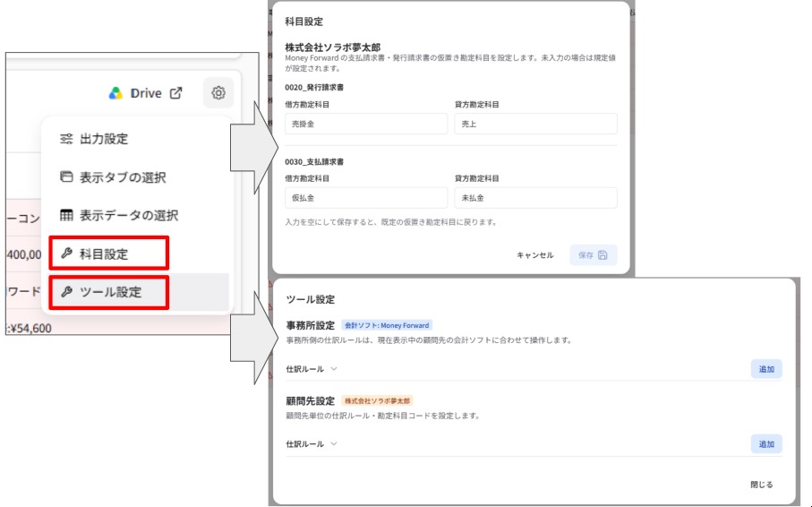Close the ツール設定 dialog with 閉じる
Screen dimensions: 812x507
(x=762, y=485)
